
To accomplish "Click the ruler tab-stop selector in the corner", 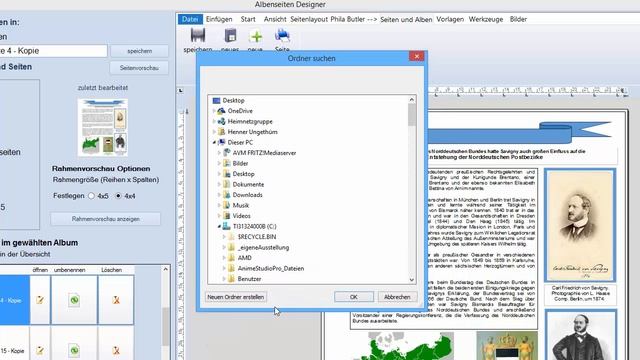I will [180, 90].
